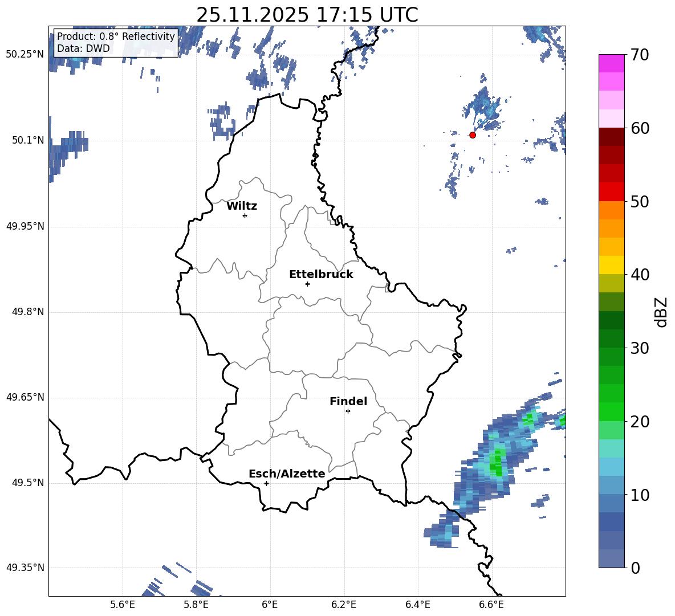Click the yellow swatch just above 40
This screenshot has height=616, width=675.
click(x=611, y=265)
